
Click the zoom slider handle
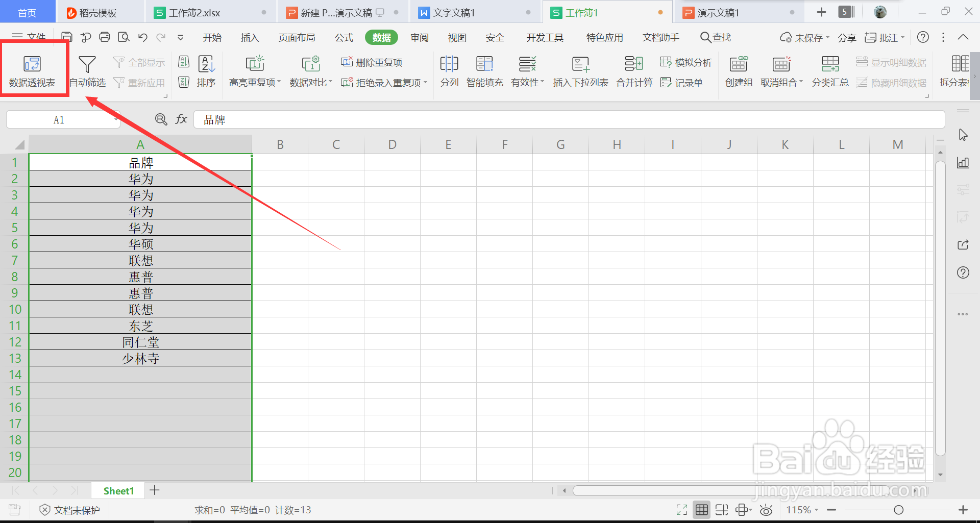click(x=899, y=509)
